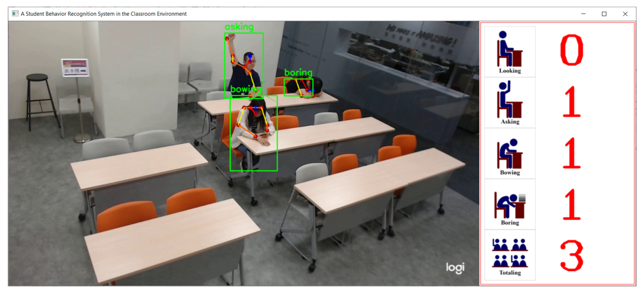Click the window title text

(x=104, y=14)
